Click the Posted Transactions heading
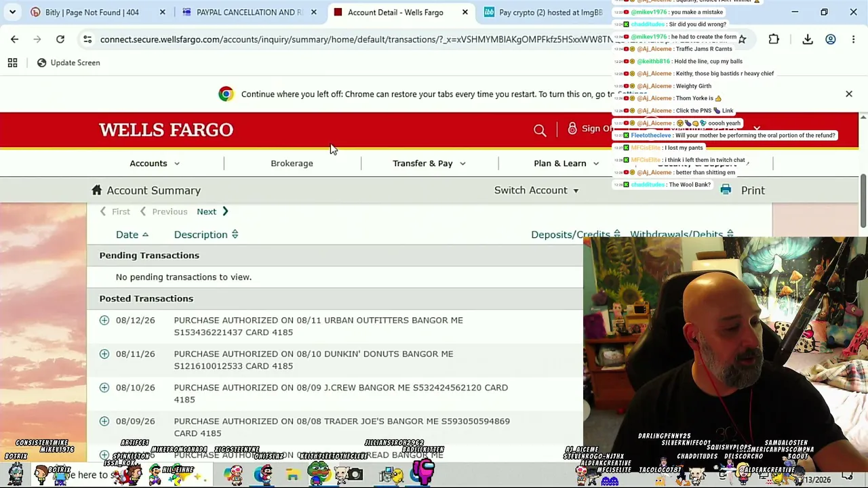Viewport: 868px width, 488px height. coord(146,299)
